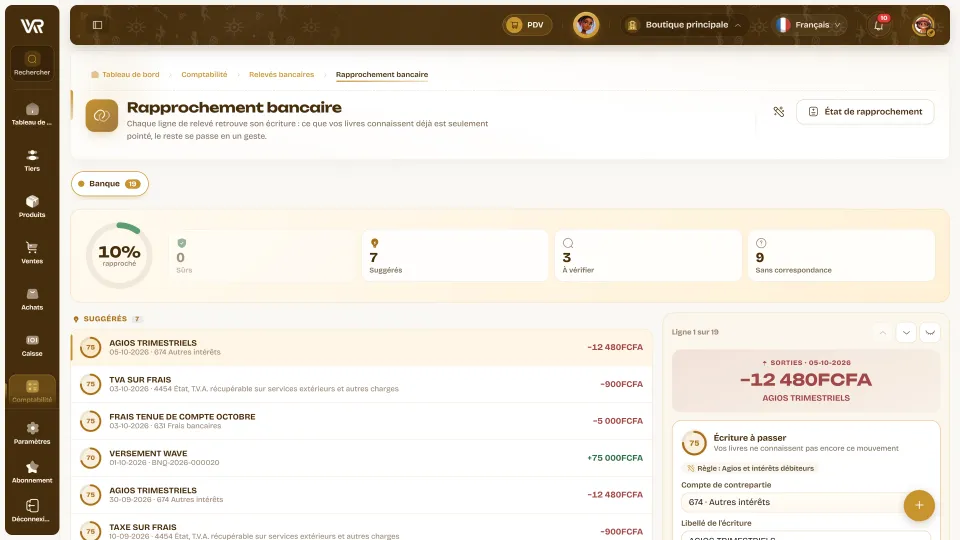This screenshot has width=960, height=540.
Task: Click the last chevron button in line navigator
Action: point(930,332)
